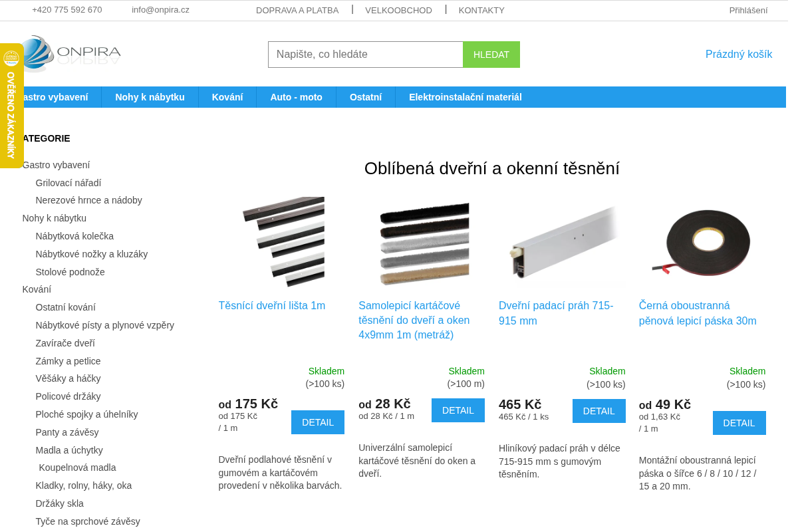Select Držáky skla category

tap(59, 503)
